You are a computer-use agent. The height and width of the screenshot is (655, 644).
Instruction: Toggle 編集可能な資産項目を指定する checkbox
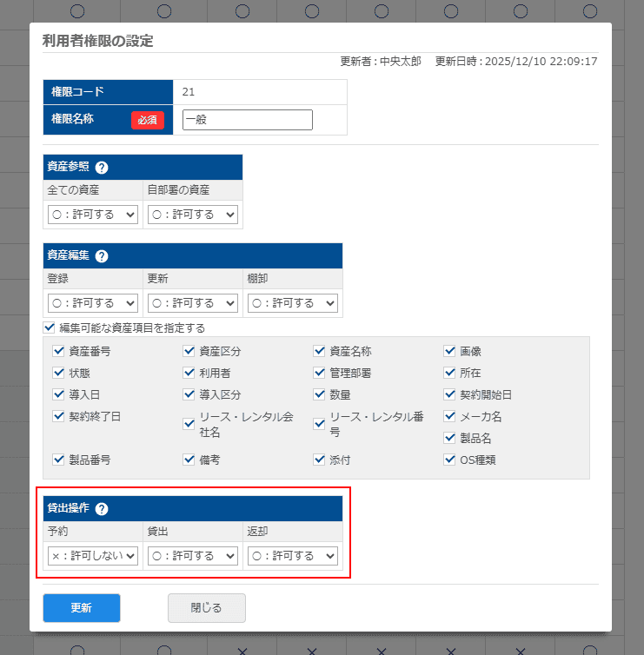49,328
